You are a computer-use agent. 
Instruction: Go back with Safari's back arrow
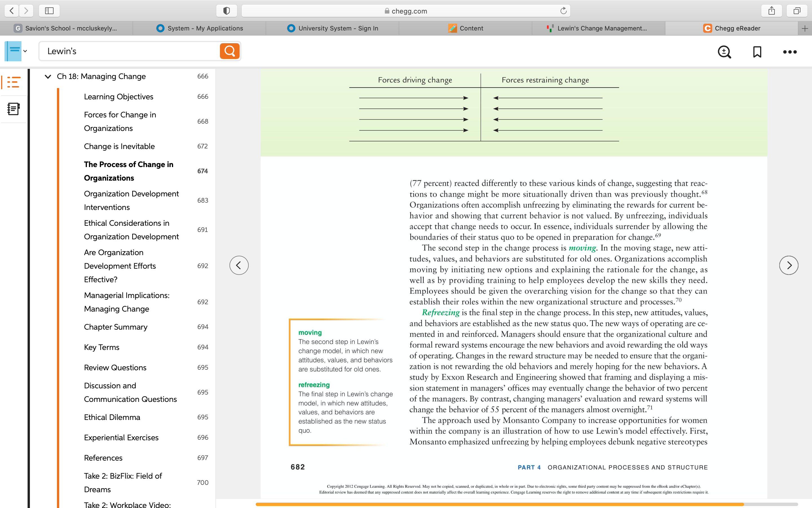pos(12,11)
